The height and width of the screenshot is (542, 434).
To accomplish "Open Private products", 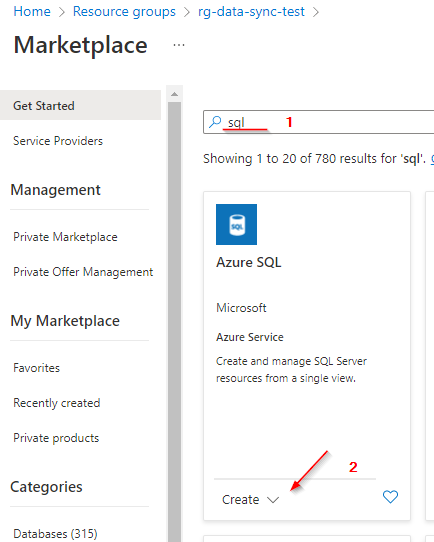I will pos(56,438).
